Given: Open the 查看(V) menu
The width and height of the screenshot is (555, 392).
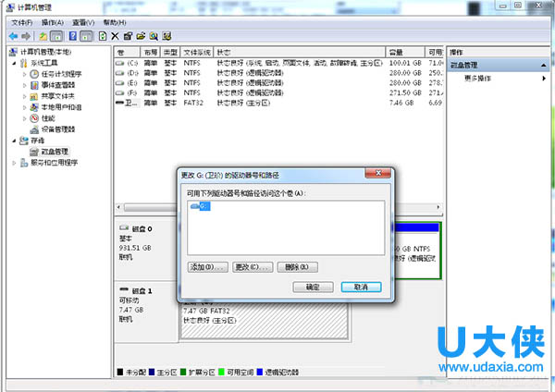Looking at the screenshot, I should 83,22.
